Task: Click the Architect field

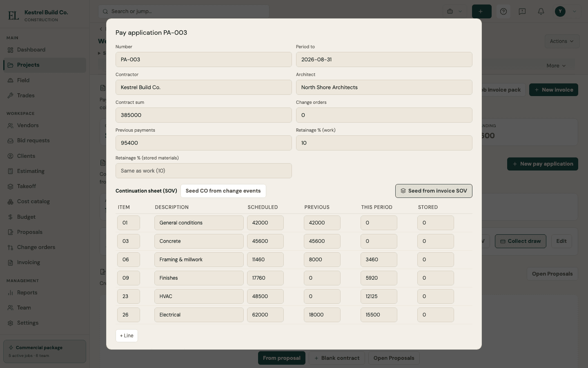Action: pos(384,88)
